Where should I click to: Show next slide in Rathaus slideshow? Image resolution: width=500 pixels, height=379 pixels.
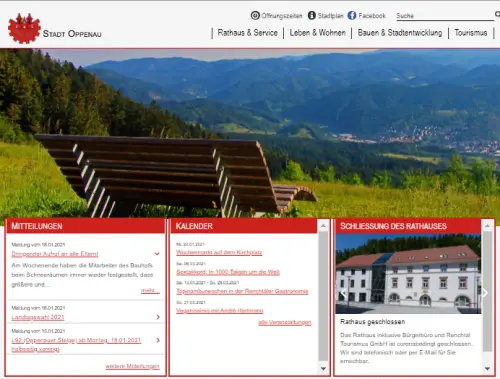pyautogui.click(x=485, y=293)
